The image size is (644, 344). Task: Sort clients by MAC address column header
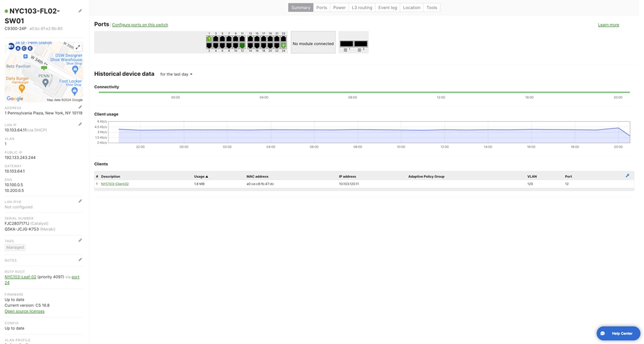(257, 176)
